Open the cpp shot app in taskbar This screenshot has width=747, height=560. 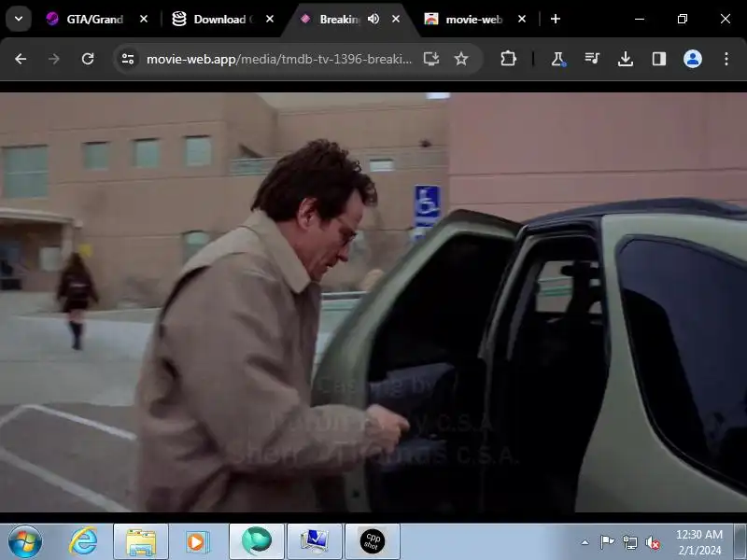(372, 542)
